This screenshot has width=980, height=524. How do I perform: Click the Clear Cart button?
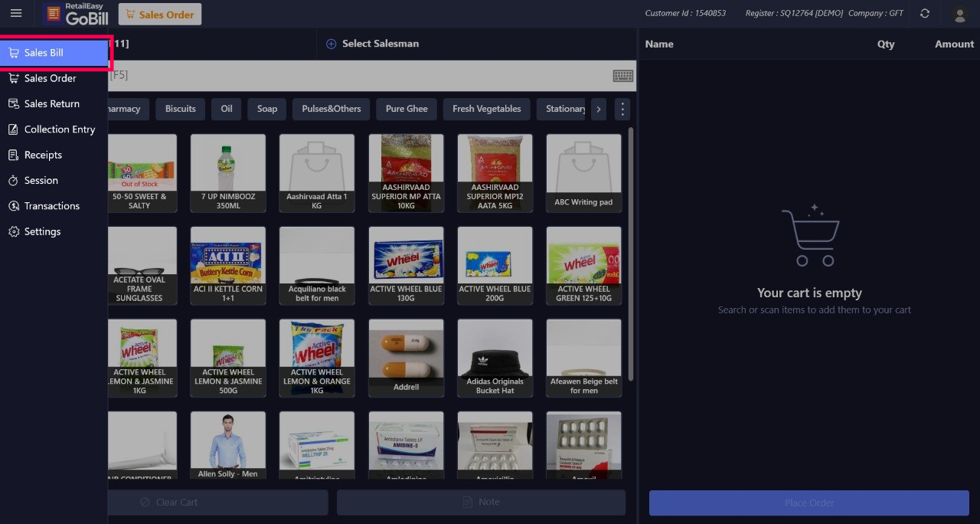pyautogui.click(x=218, y=503)
